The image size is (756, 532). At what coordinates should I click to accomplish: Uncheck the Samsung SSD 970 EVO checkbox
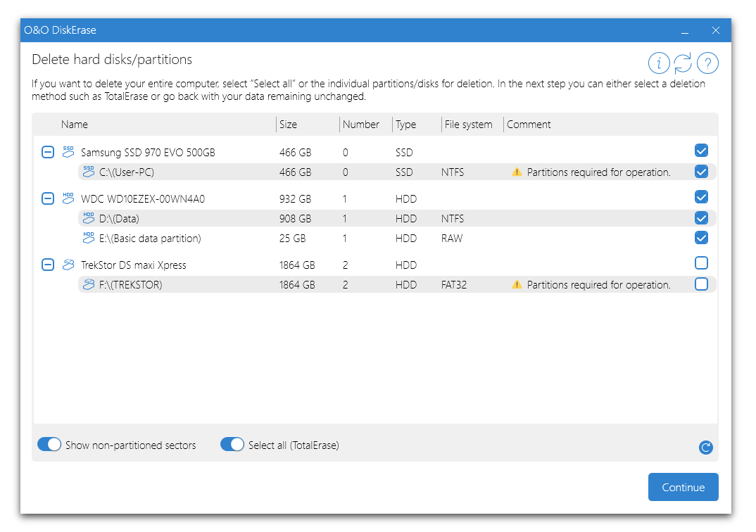click(701, 151)
